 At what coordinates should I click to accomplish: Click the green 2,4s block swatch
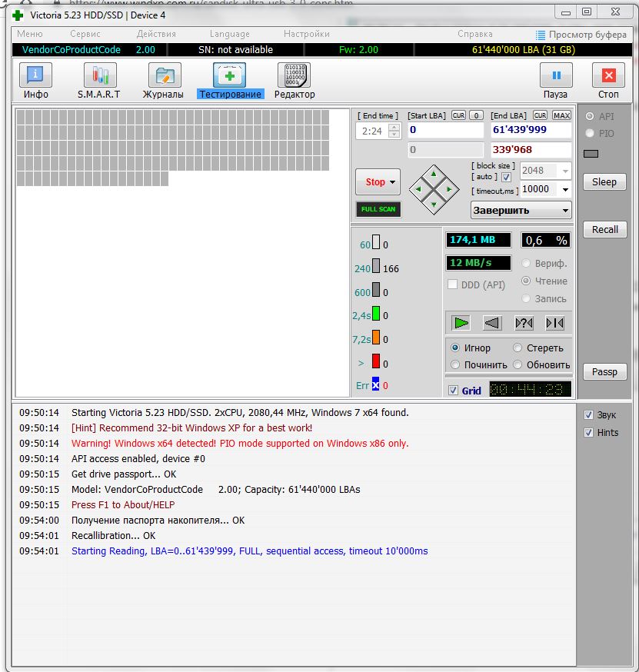point(376,313)
